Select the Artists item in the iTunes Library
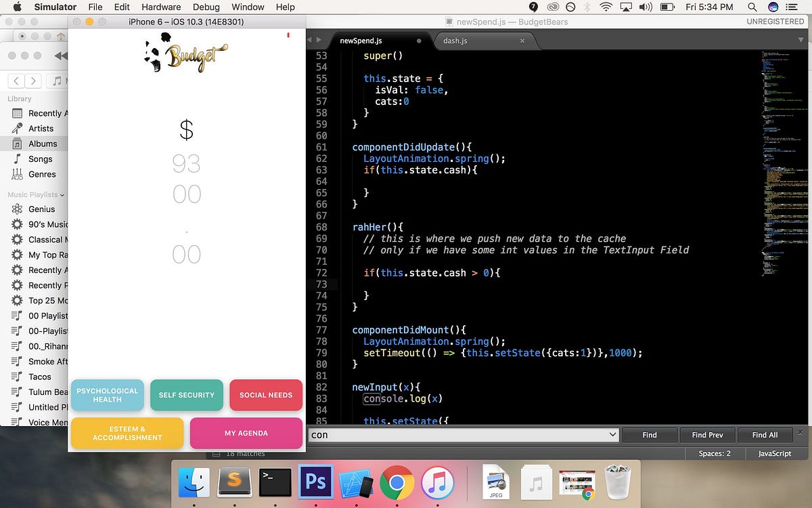Image resolution: width=812 pixels, height=508 pixels. coord(42,128)
